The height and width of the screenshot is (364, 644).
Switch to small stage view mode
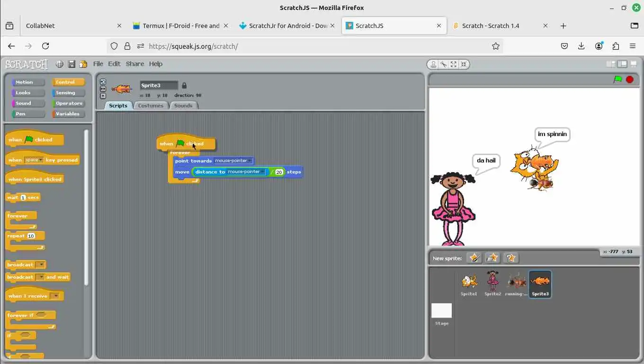611,64
